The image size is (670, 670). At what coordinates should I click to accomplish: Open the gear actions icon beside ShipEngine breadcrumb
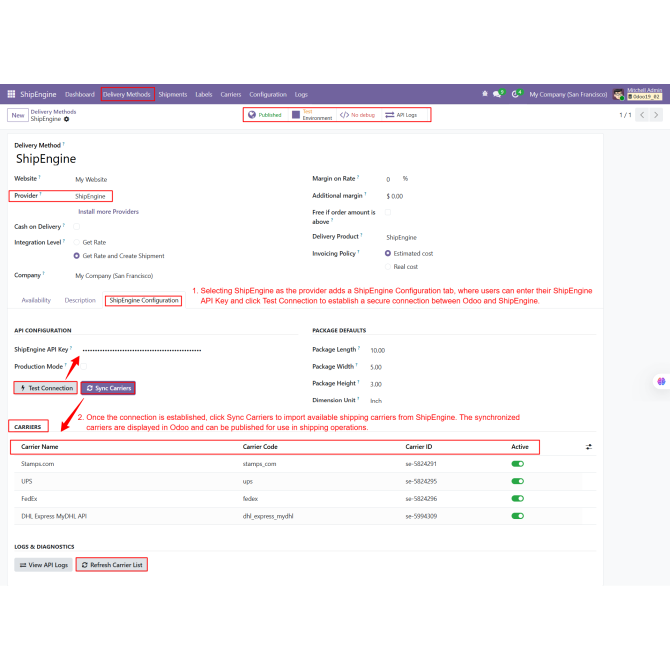(x=67, y=119)
